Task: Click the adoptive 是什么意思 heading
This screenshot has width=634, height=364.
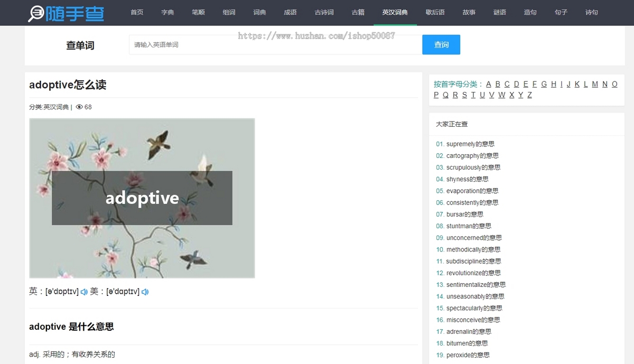Action: tap(71, 326)
